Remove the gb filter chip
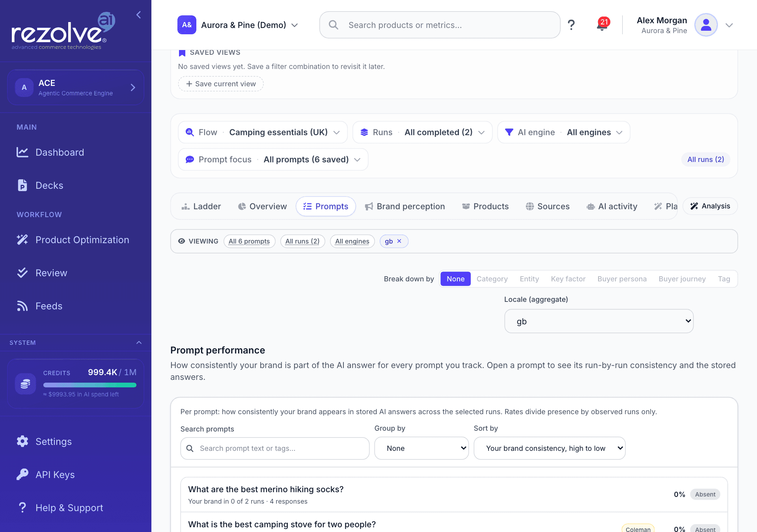The image size is (757, 532). click(x=399, y=241)
